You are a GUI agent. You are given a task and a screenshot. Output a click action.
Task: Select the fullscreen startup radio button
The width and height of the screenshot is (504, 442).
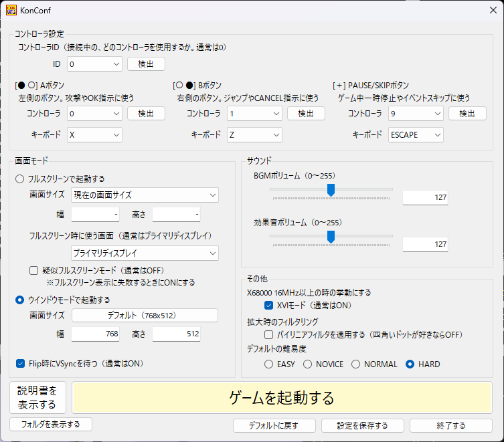21,179
